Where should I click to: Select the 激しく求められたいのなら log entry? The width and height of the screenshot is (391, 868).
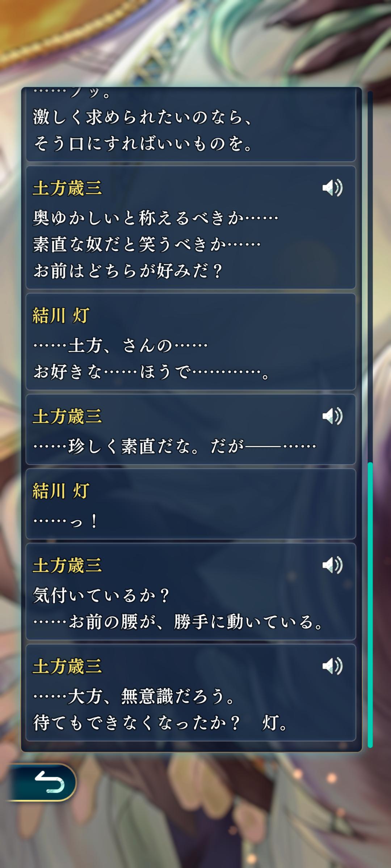[x=191, y=124]
